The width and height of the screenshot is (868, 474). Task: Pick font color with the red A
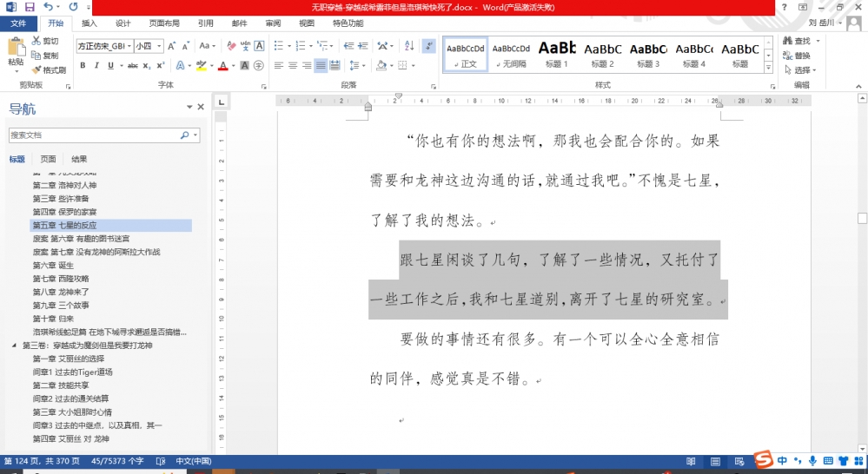[223, 65]
